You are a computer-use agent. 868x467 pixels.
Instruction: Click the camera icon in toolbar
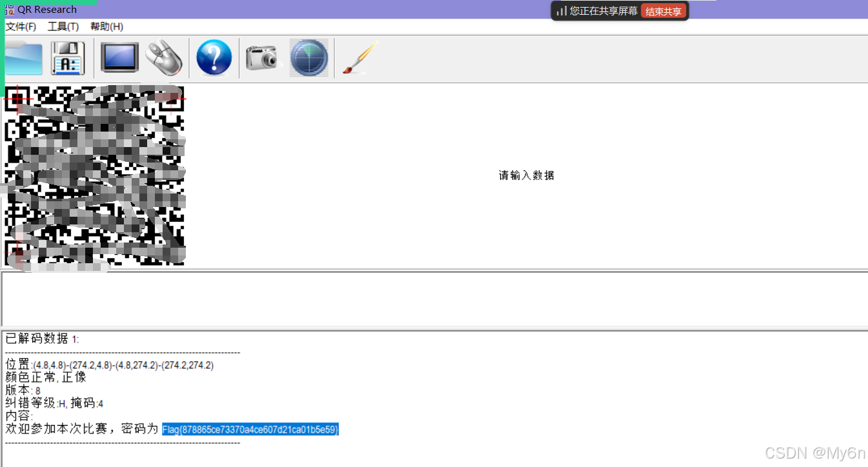point(263,58)
